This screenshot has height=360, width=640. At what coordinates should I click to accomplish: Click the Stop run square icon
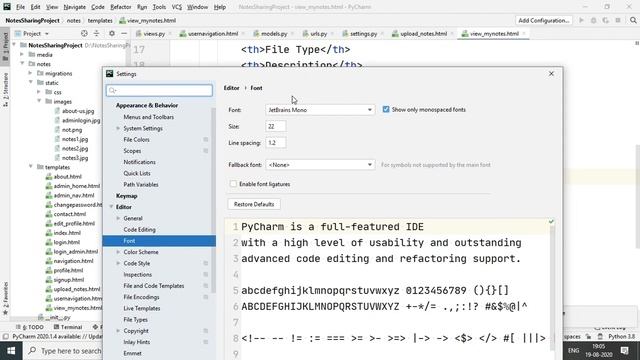click(x=618, y=20)
